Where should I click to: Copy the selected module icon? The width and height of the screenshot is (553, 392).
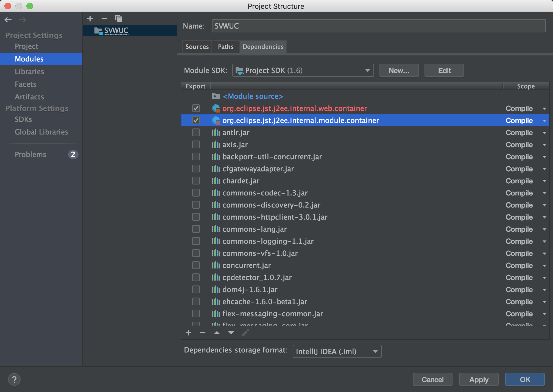[x=119, y=19]
